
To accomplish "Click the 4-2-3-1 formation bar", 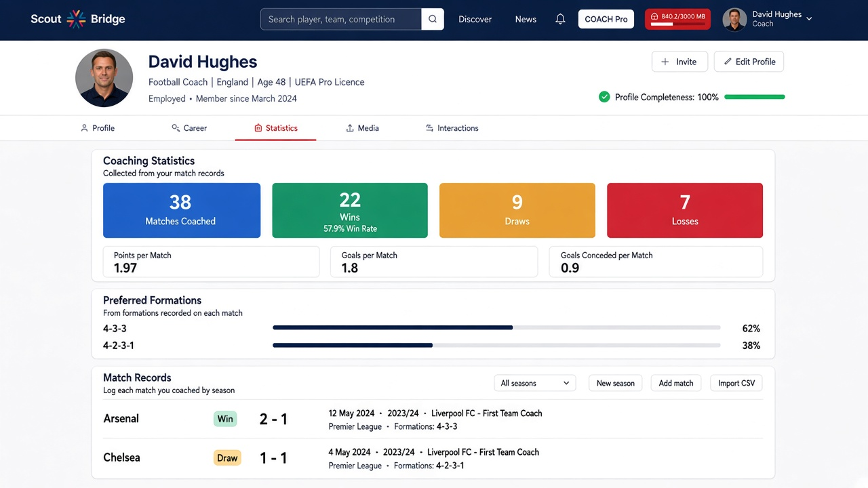I will point(496,345).
